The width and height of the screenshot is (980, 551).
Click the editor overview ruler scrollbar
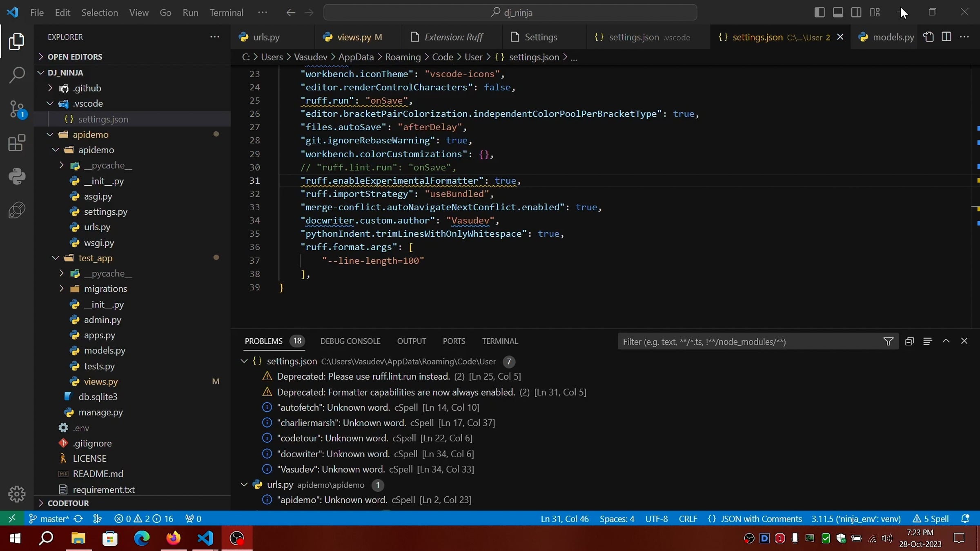pyautogui.click(x=975, y=196)
